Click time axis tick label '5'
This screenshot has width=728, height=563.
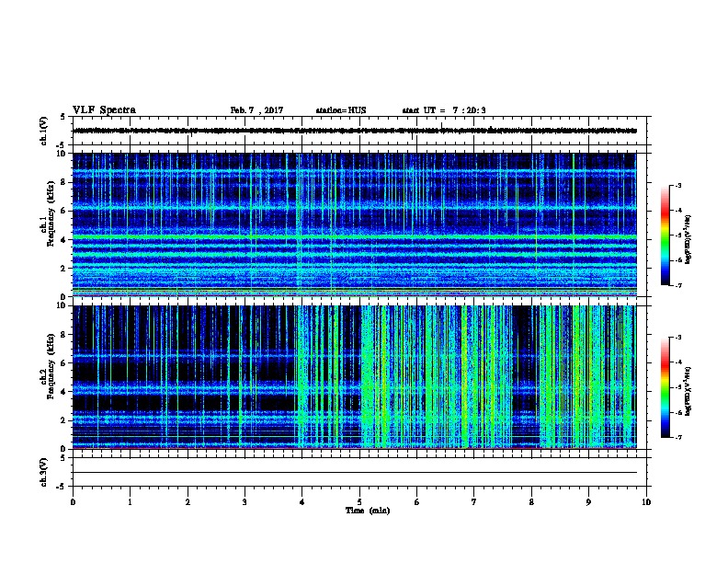(x=359, y=501)
